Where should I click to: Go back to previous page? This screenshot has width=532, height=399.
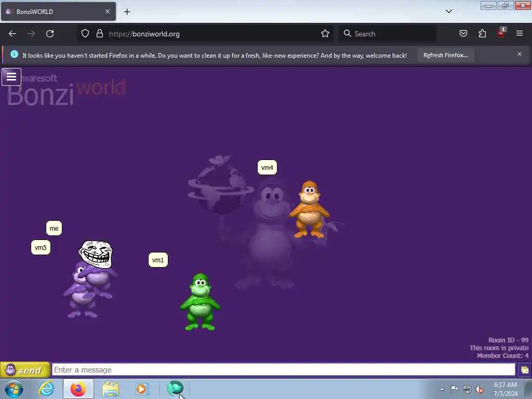12,34
